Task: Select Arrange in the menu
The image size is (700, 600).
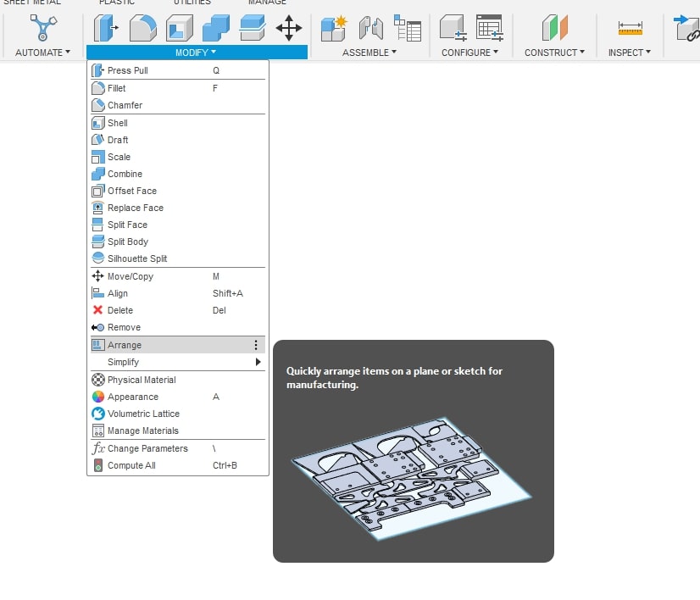Action: click(178, 345)
